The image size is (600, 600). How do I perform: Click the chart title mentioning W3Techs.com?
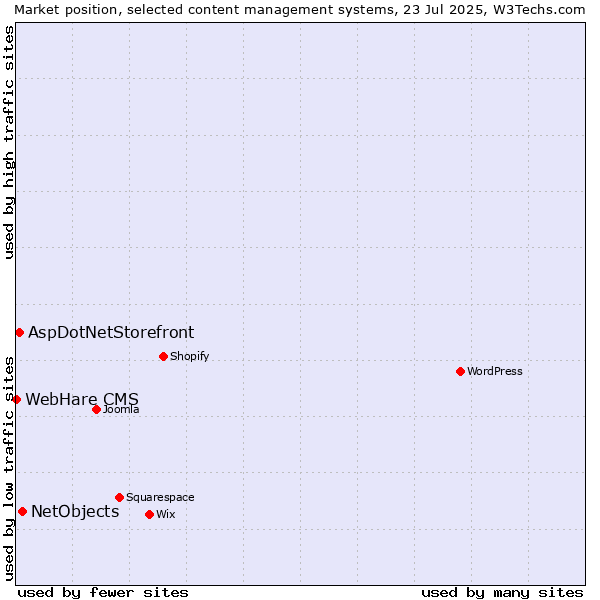tap(300, 10)
